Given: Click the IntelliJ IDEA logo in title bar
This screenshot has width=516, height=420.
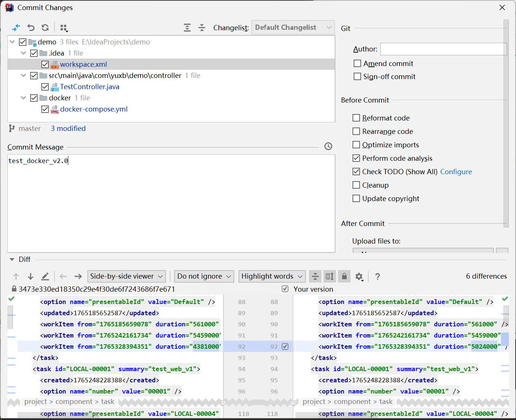Looking at the screenshot, I should (9, 7).
